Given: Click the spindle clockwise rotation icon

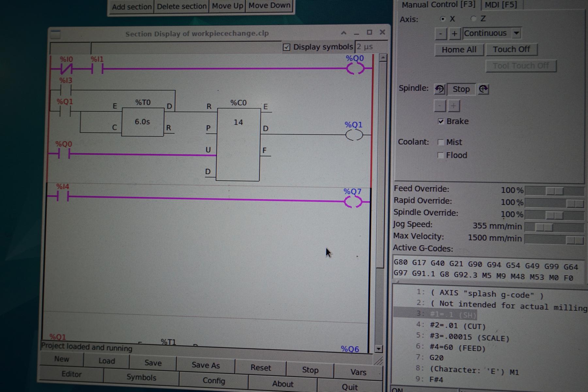Looking at the screenshot, I should [483, 89].
